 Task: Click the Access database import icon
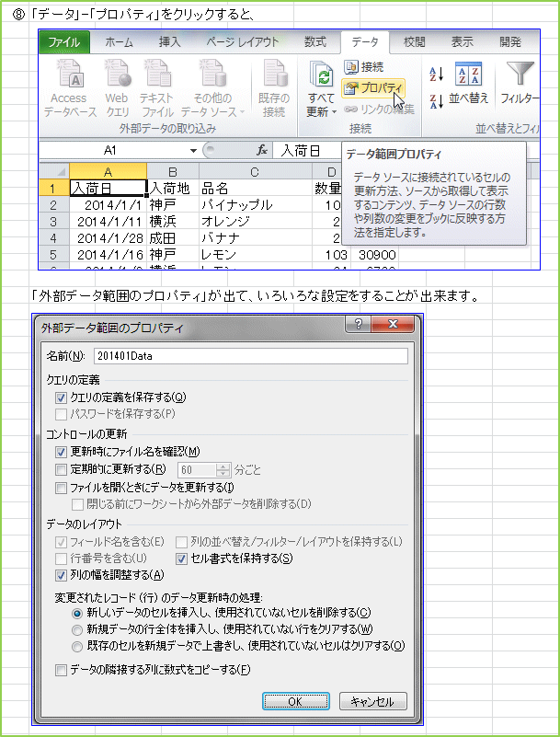pyautogui.click(x=70, y=74)
